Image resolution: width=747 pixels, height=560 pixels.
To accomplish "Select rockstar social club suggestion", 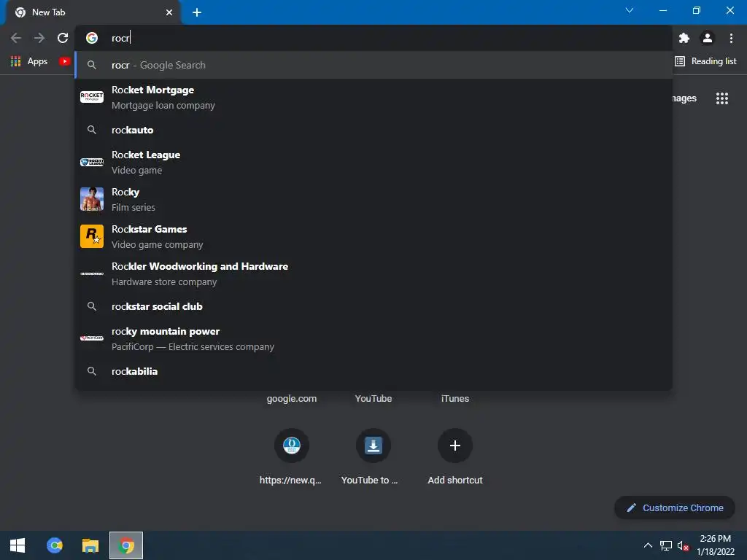I will point(374,306).
